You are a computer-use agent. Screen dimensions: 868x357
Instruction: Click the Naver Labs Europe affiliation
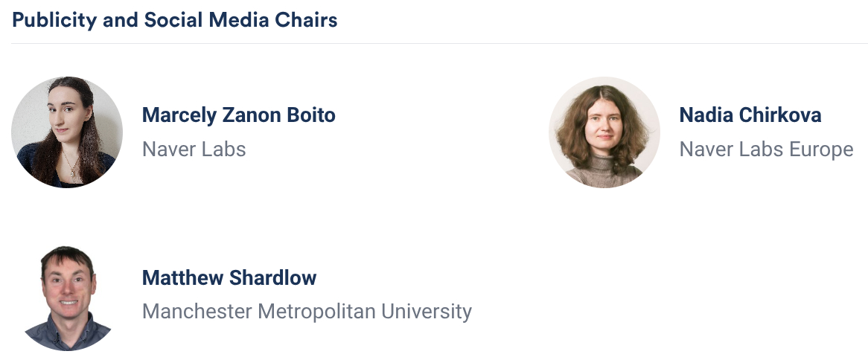[766, 149]
